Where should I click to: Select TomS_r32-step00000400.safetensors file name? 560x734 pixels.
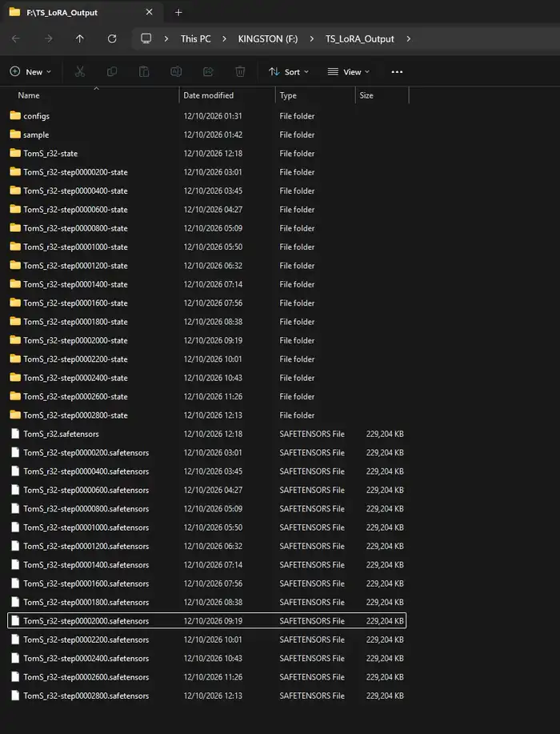click(86, 471)
